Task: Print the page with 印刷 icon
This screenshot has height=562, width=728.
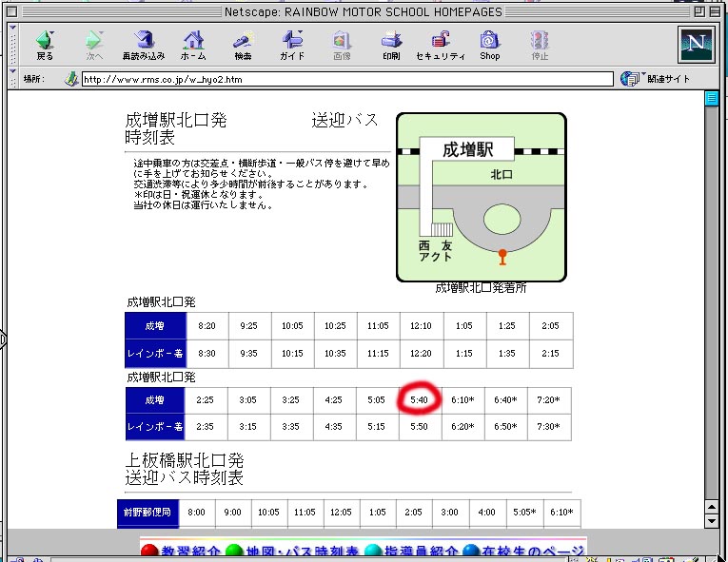Action: 391,45
